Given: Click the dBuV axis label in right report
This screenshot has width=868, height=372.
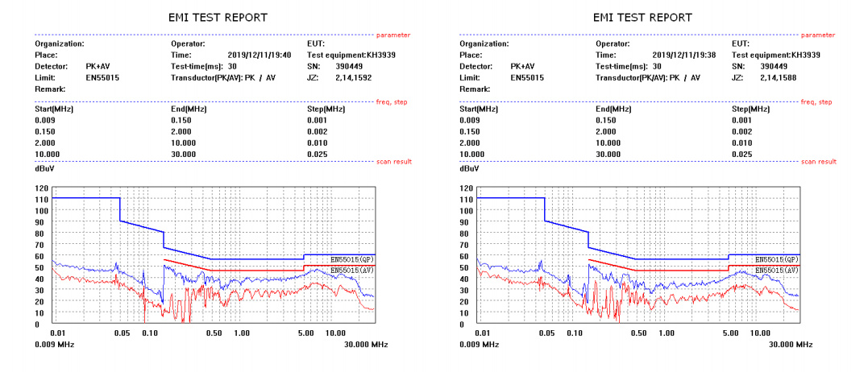Looking at the screenshot, I should [469, 169].
